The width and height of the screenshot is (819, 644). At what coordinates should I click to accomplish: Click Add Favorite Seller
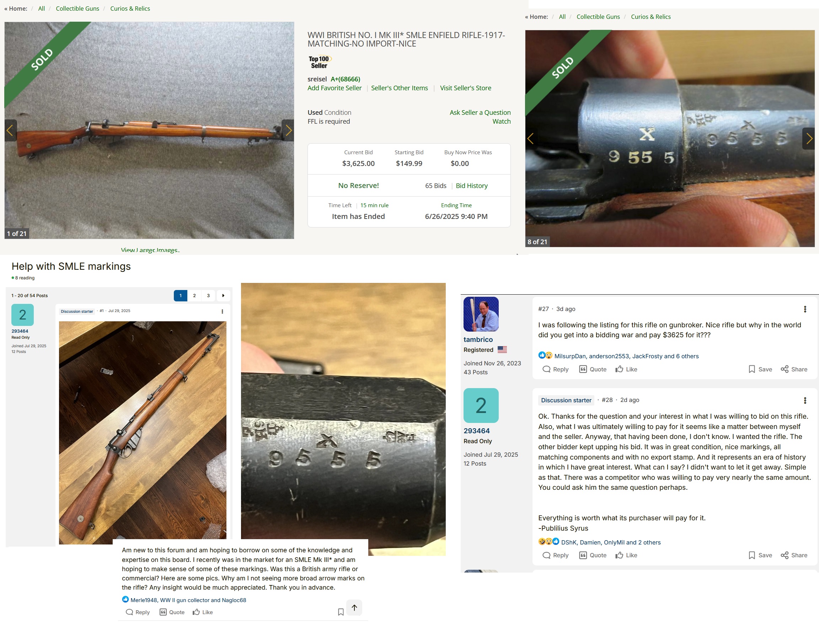click(x=334, y=88)
